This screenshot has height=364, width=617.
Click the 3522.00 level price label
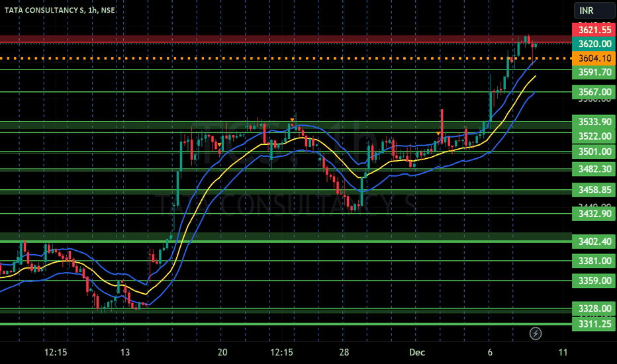click(594, 136)
